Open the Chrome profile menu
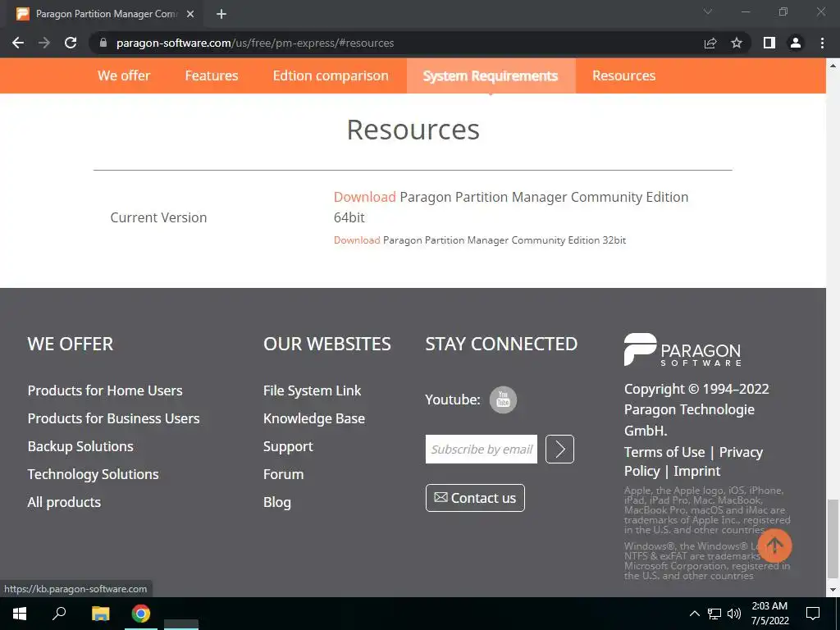Image resolution: width=840 pixels, height=630 pixels. coord(796,43)
